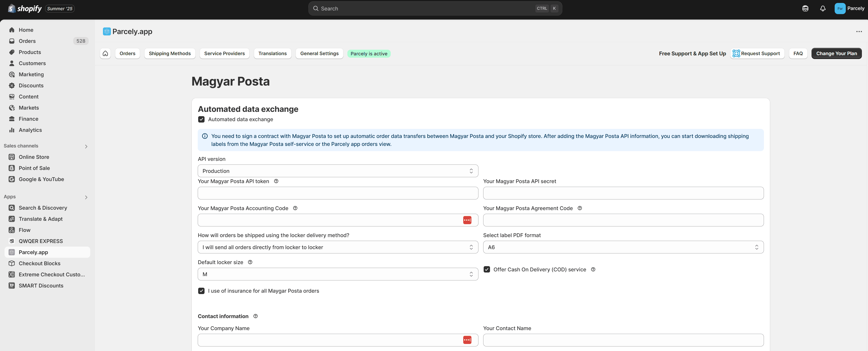Uncheck Automated data exchange checkbox
This screenshot has width=868, height=351.
(201, 119)
